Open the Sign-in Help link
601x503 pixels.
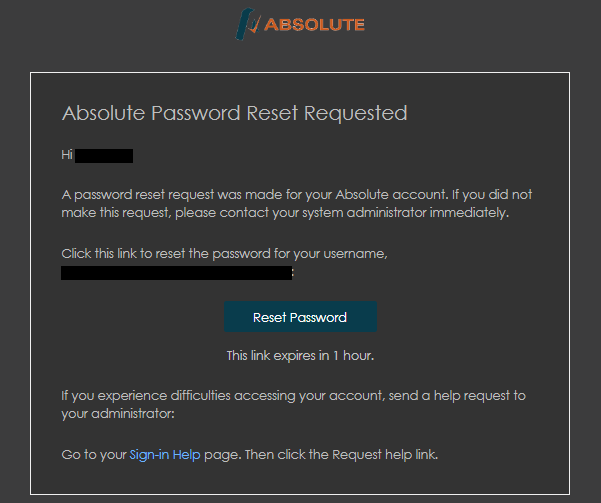click(x=165, y=455)
